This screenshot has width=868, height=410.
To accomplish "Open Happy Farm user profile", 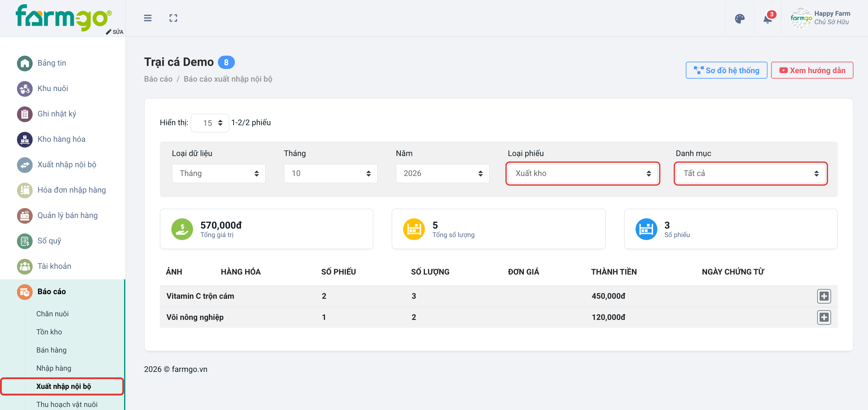I will [821, 18].
